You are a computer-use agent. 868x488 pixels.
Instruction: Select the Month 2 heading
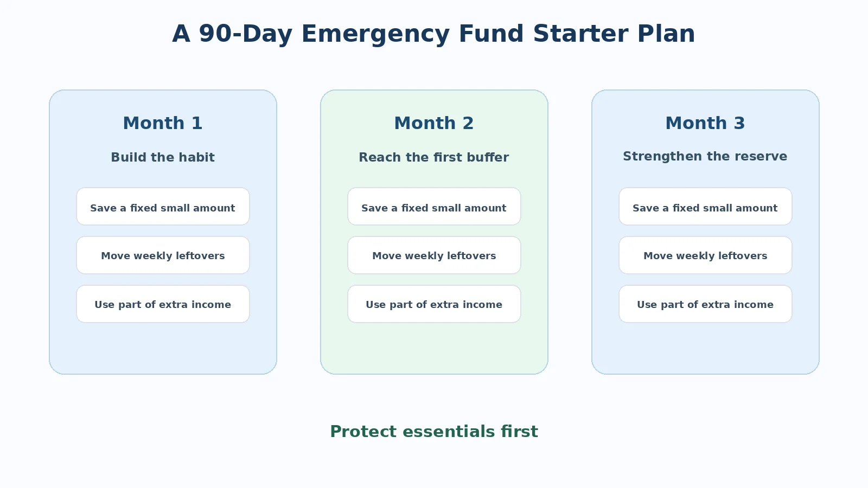pyautogui.click(x=434, y=123)
